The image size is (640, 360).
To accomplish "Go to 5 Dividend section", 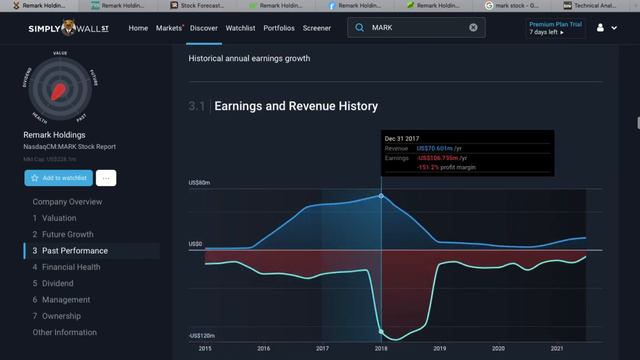I will (x=53, y=283).
